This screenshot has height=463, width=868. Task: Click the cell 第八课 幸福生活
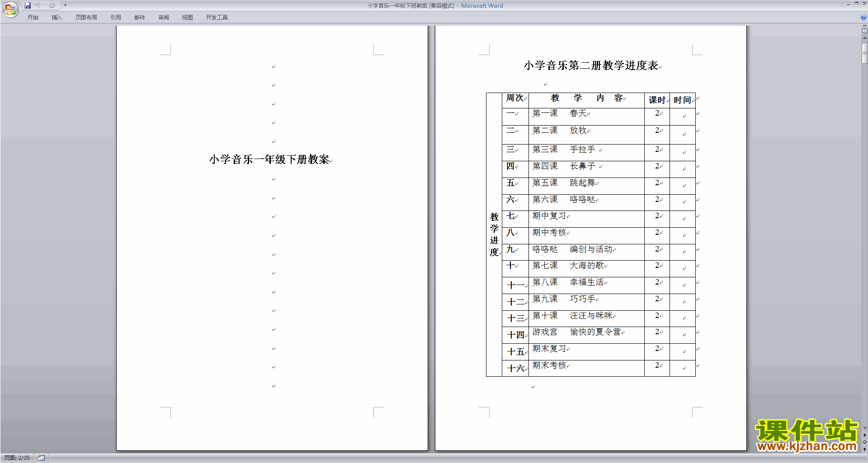coord(587,285)
